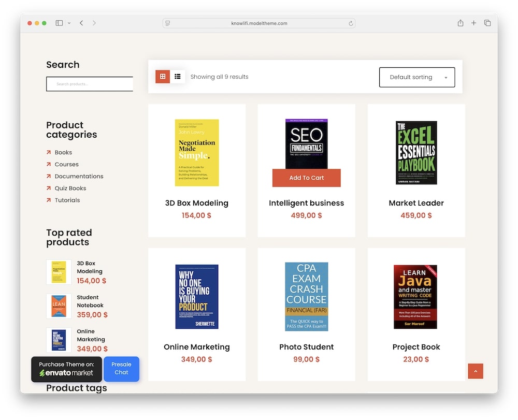Open the Courses category
518x420 pixels.
click(x=67, y=164)
